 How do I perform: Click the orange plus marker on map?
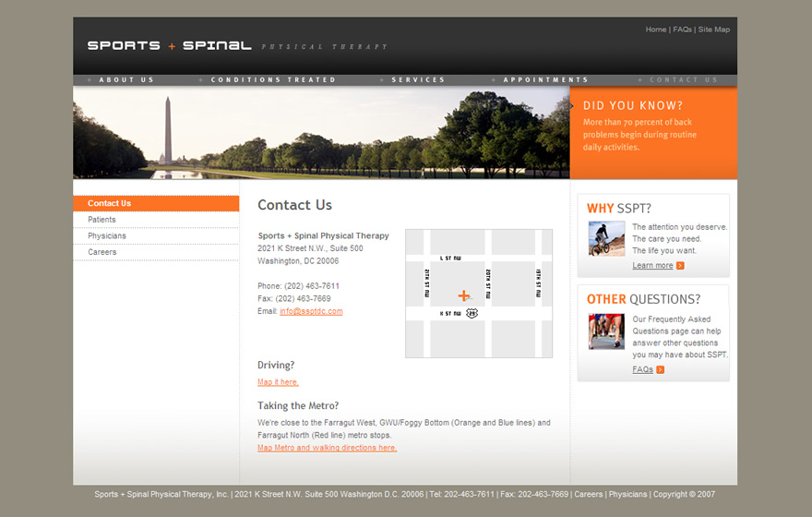[464, 295]
